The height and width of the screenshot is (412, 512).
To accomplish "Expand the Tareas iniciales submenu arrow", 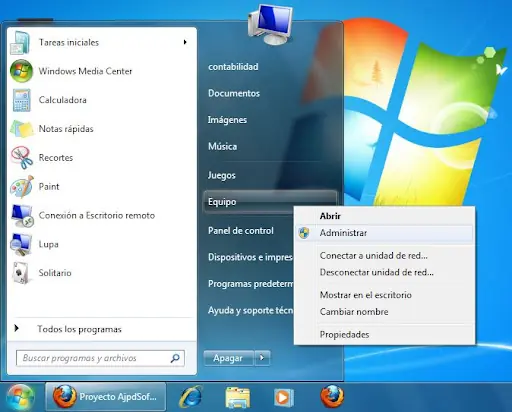I will pyautogui.click(x=185, y=42).
